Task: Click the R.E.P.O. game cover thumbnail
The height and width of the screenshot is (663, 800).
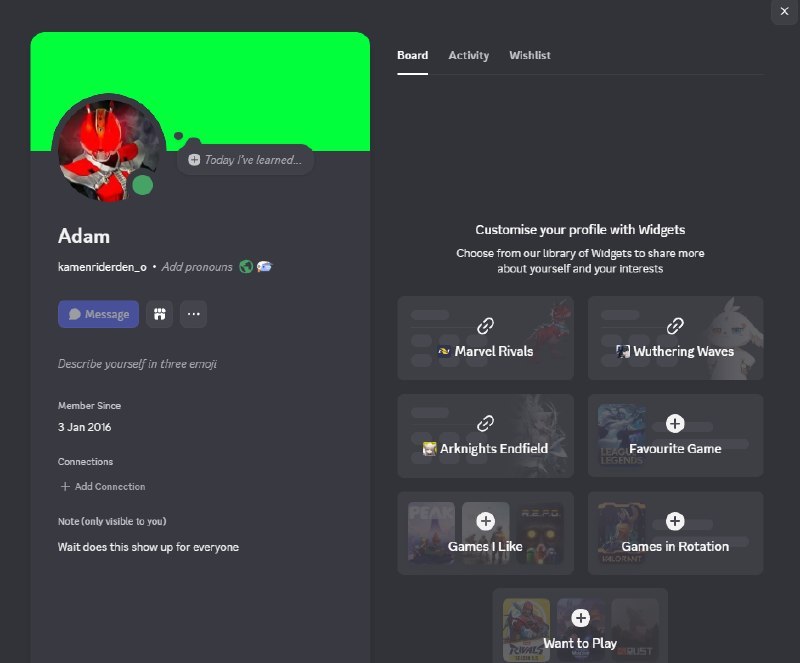Action: [540, 533]
